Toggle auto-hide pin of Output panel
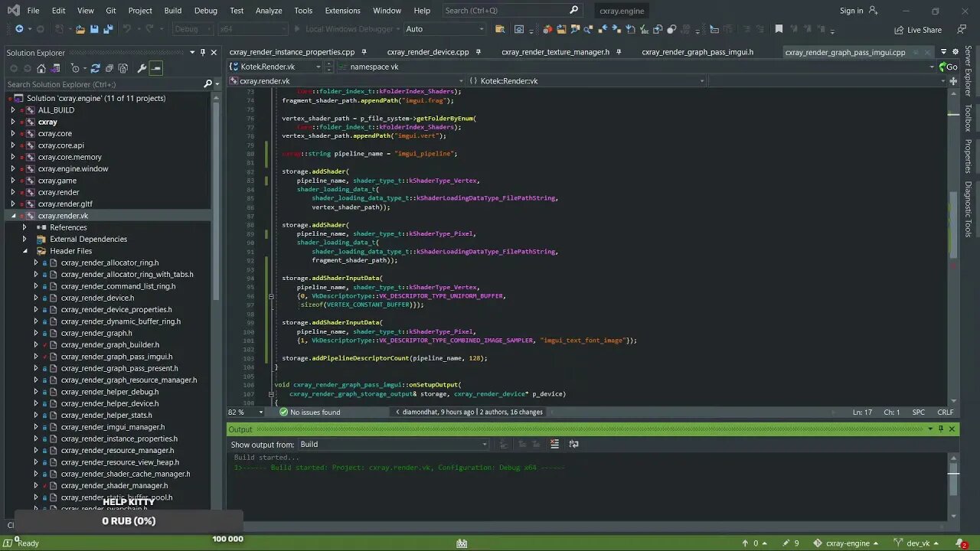 coord(941,429)
